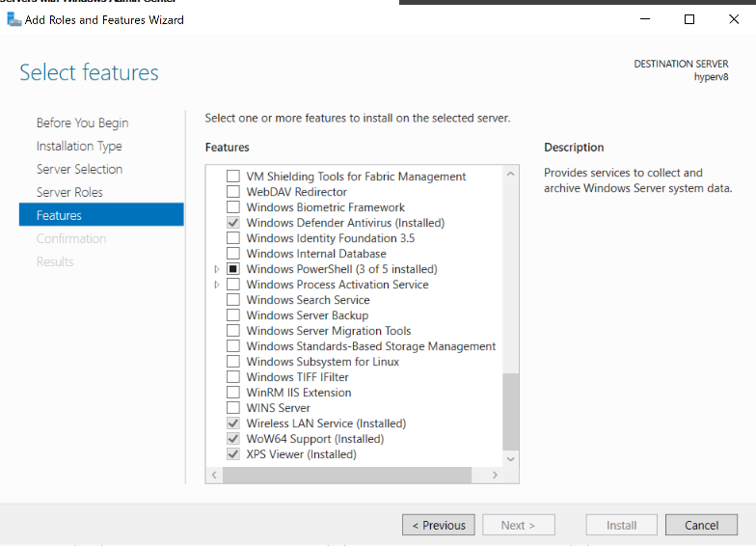Minimize the wizard window
The image size is (756, 546).
[x=645, y=19]
